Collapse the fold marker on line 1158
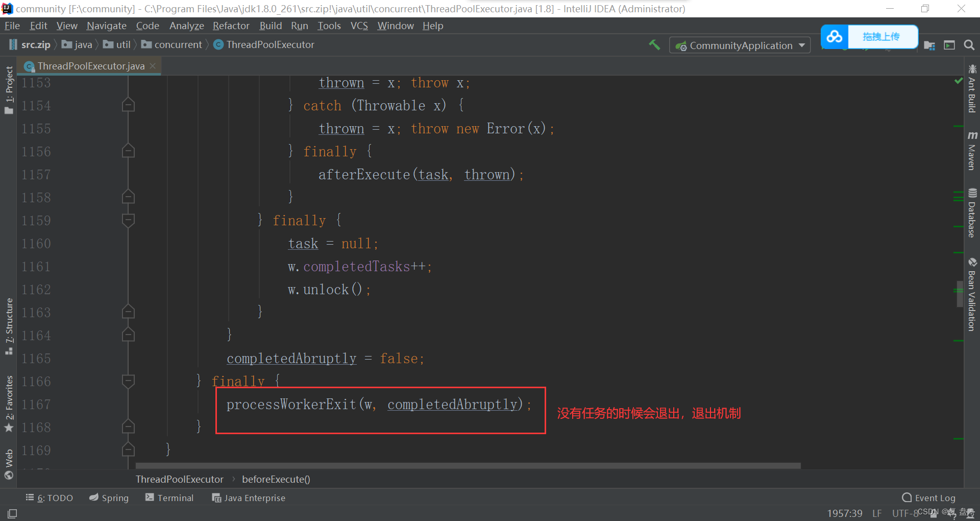980x521 pixels. click(128, 197)
